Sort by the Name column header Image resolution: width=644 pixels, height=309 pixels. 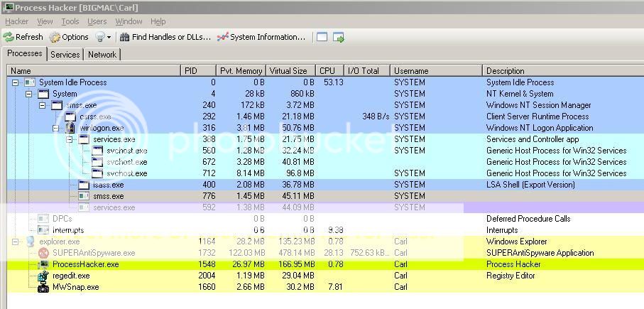coord(94,70)
